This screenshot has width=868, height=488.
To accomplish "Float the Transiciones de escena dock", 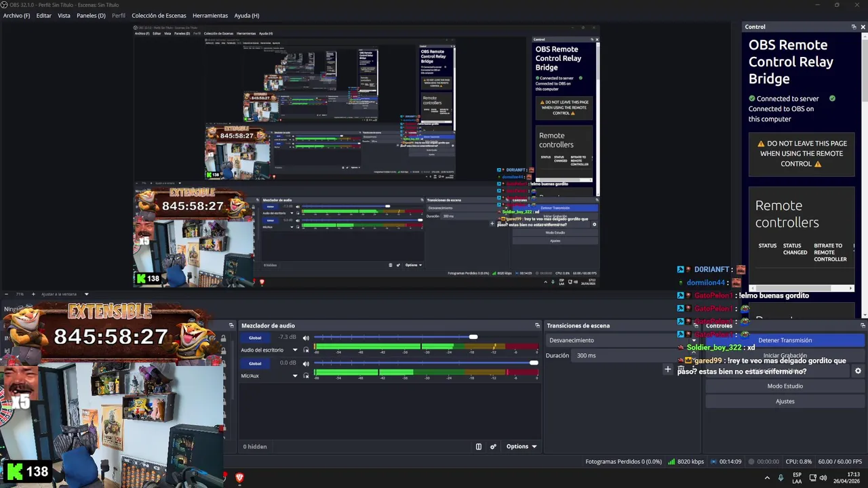I will pyautogui.click(x=695, y=326).
